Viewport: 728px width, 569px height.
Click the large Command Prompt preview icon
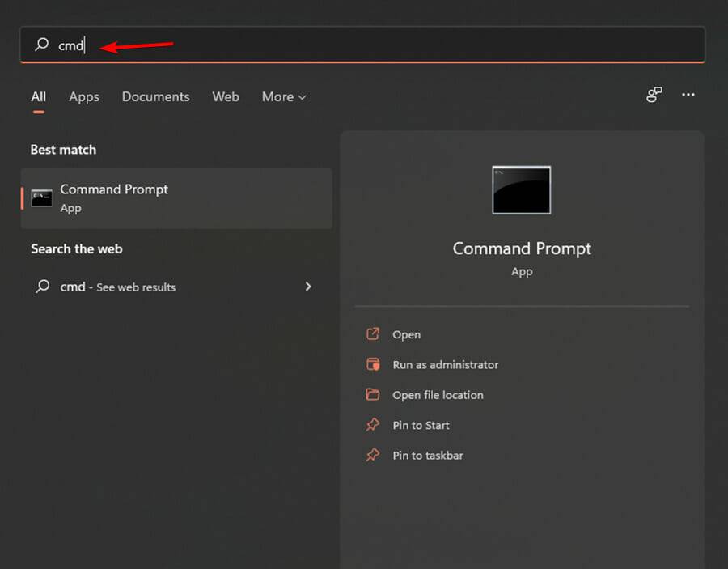521,190
